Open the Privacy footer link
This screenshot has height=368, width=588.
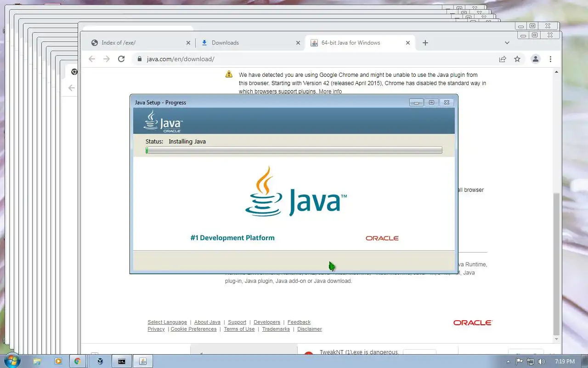click(x=156, y=329)
